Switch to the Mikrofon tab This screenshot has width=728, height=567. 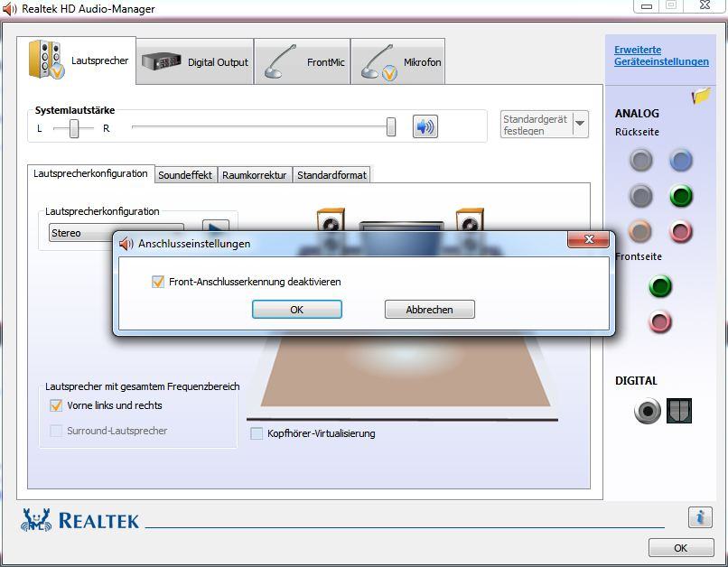coord(398,61)
